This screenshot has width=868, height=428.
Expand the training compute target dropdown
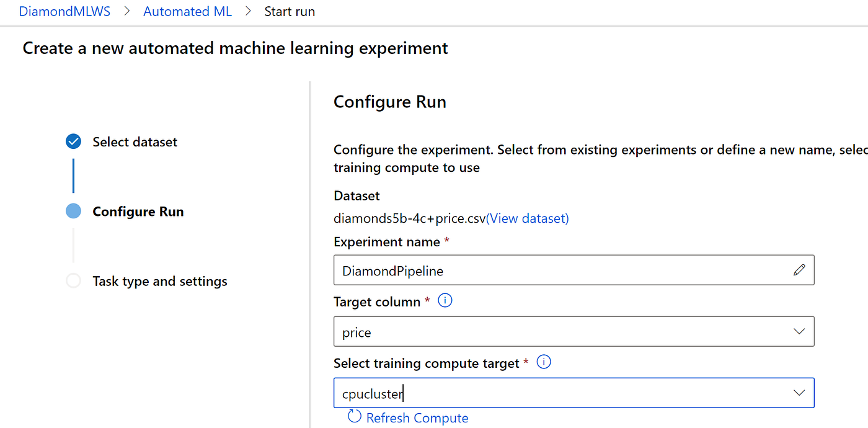pyautogui.click(x=799, y=393)
